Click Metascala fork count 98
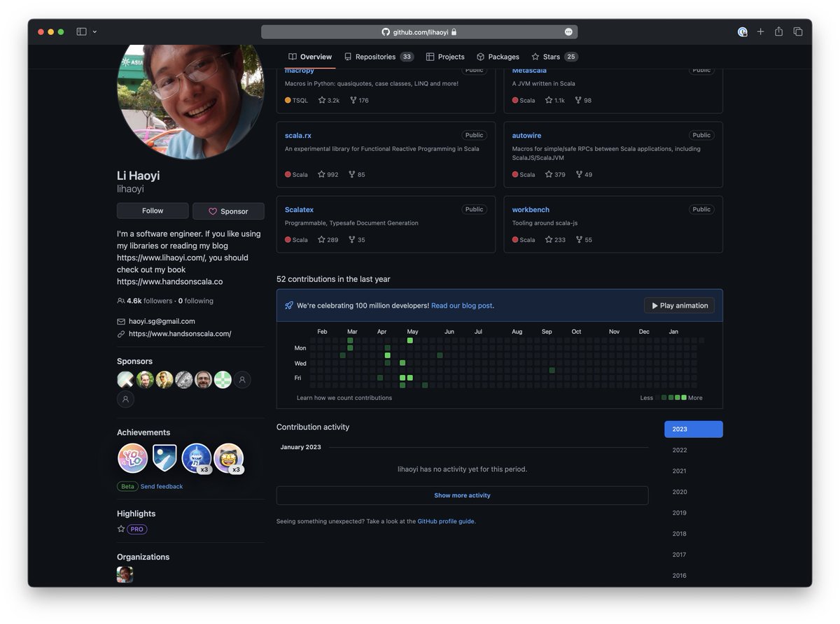840x624 pixels. coord(583,100)
